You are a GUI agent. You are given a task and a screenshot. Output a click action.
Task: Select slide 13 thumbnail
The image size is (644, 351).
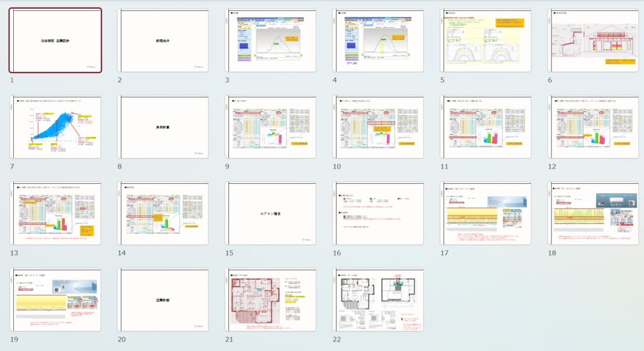click(55, 214)
